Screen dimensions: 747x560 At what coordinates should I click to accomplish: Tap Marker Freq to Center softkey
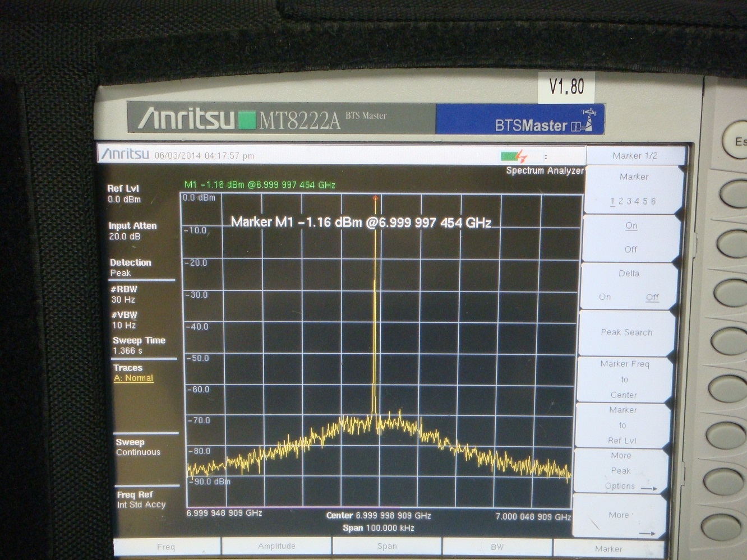[624, 379]
